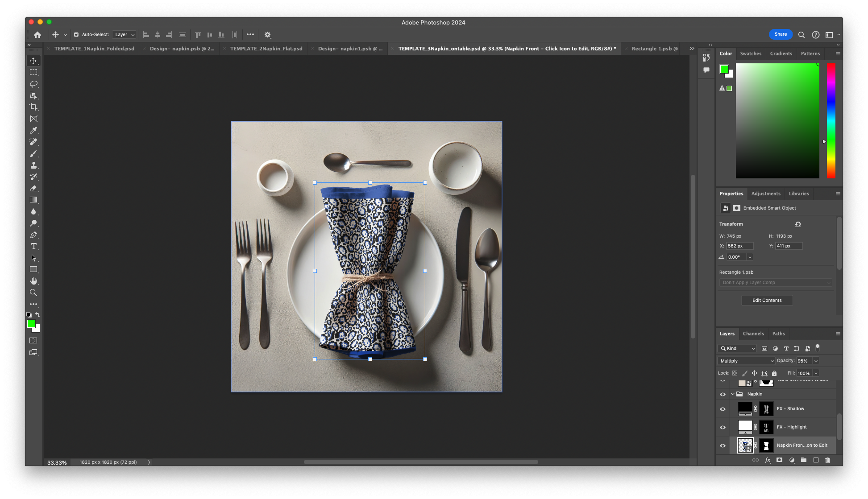Select the Horizontal Type tool
Viewport: 868px width, 499px height.
(33, 246)
